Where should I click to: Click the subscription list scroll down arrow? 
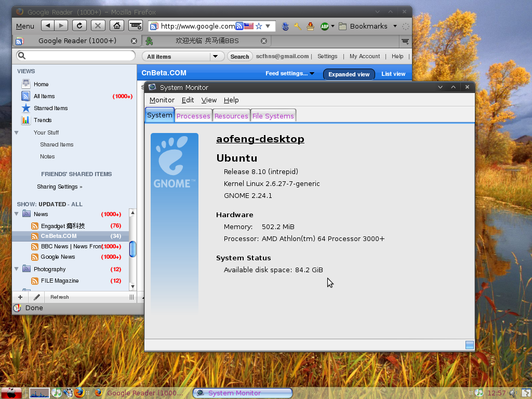(x=132, y=287)
